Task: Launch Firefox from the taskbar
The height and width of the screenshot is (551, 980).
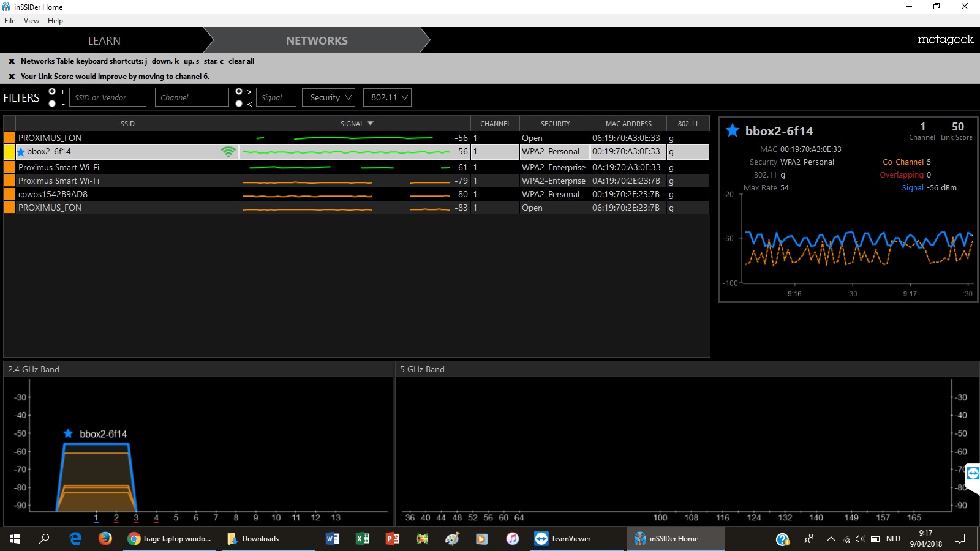Action: click(x=105, y=539)
